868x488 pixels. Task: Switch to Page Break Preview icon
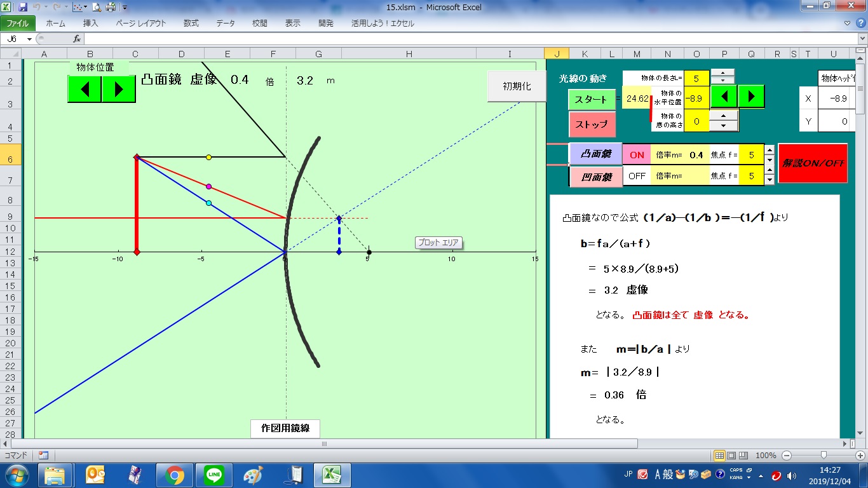[742, 456]
